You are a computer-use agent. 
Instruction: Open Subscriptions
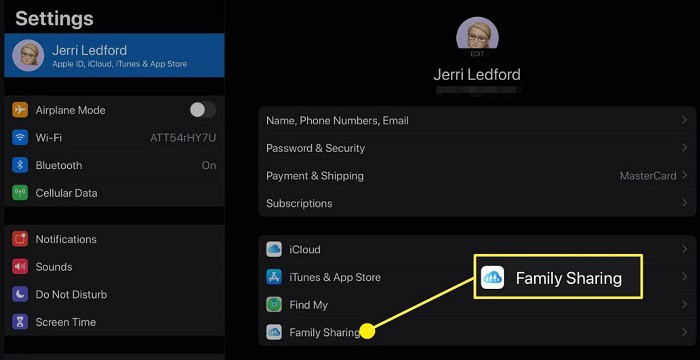pyautogui.click(x=477, y=203)
